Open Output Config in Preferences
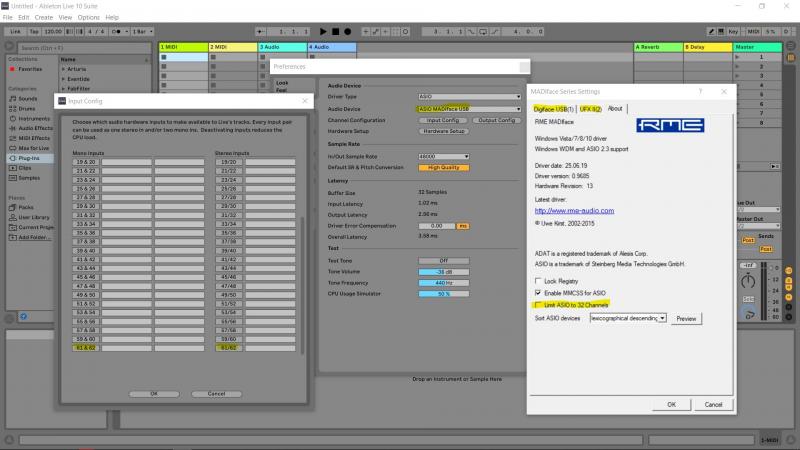 [496, 120]
